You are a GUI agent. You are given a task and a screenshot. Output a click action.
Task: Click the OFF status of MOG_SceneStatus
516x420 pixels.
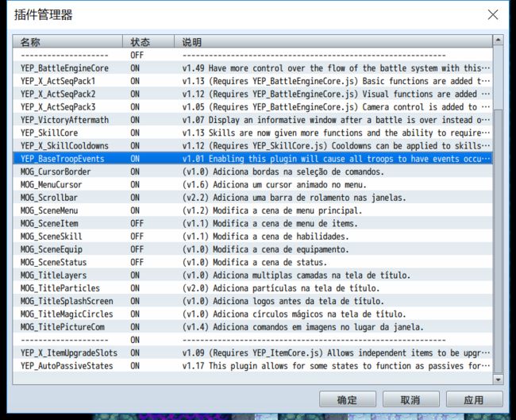coord(137,262)
